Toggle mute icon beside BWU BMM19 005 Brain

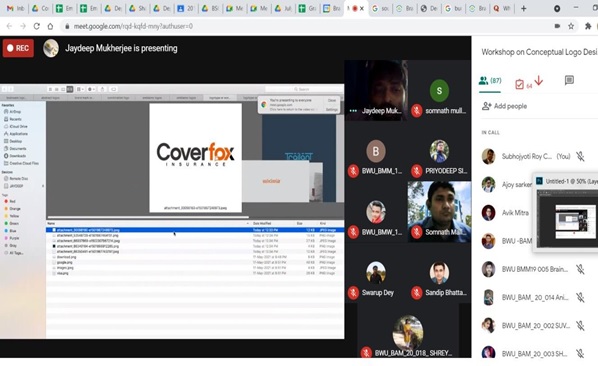(580, 269)
